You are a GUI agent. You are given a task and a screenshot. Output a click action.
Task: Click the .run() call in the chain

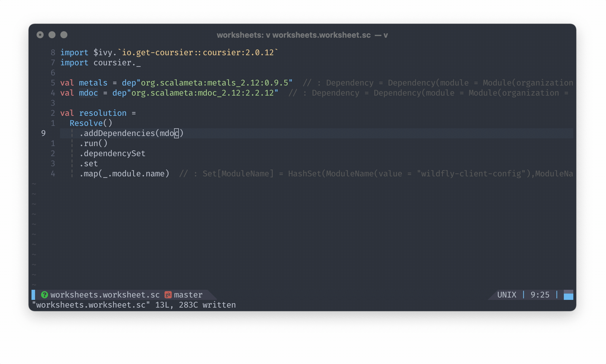(93, 143)
